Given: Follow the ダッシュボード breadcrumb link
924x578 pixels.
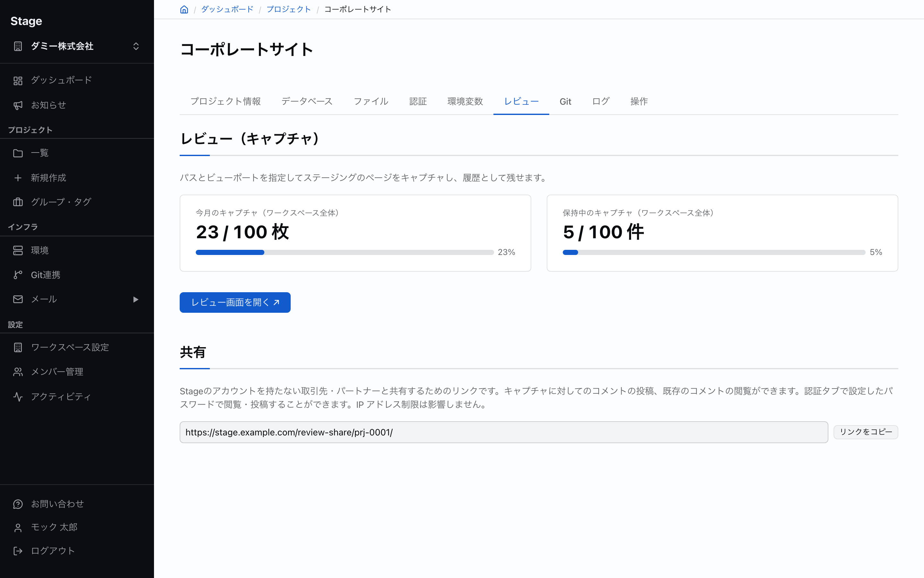Looking at the screenshot, I should click(x=227, y=9).
